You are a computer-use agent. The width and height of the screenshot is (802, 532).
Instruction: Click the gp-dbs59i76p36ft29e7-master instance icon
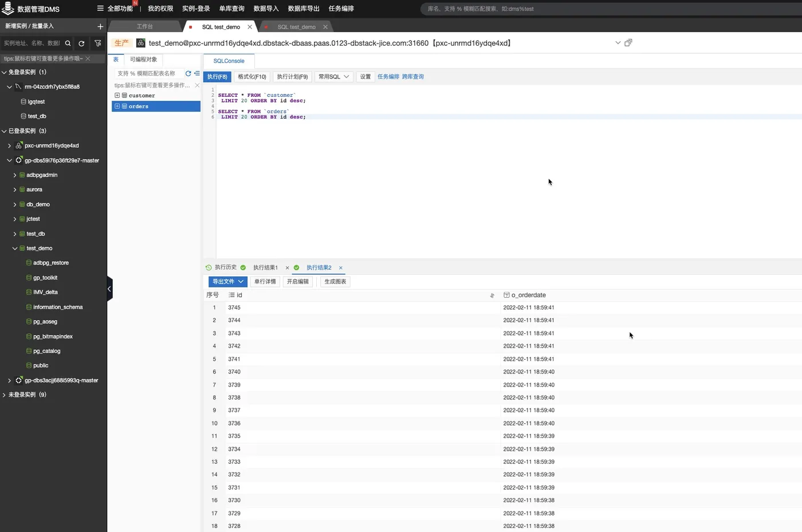point(19,160)
